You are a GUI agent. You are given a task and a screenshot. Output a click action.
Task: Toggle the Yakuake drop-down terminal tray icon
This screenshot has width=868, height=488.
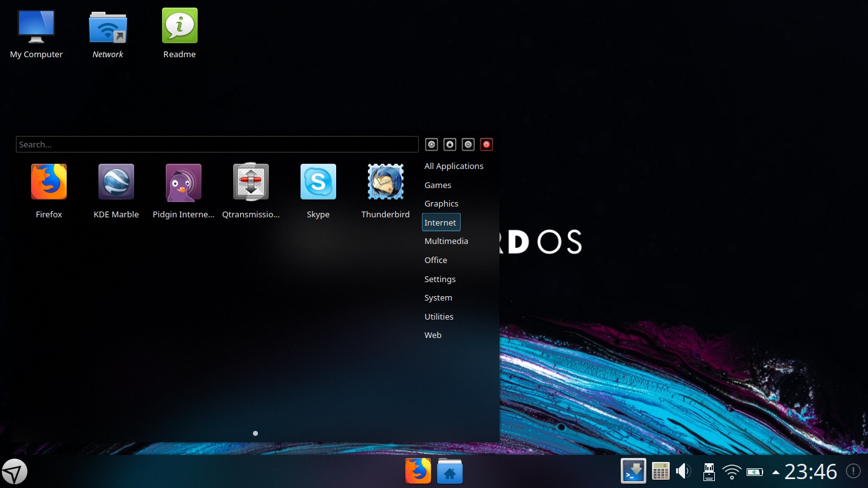point(634,471)
